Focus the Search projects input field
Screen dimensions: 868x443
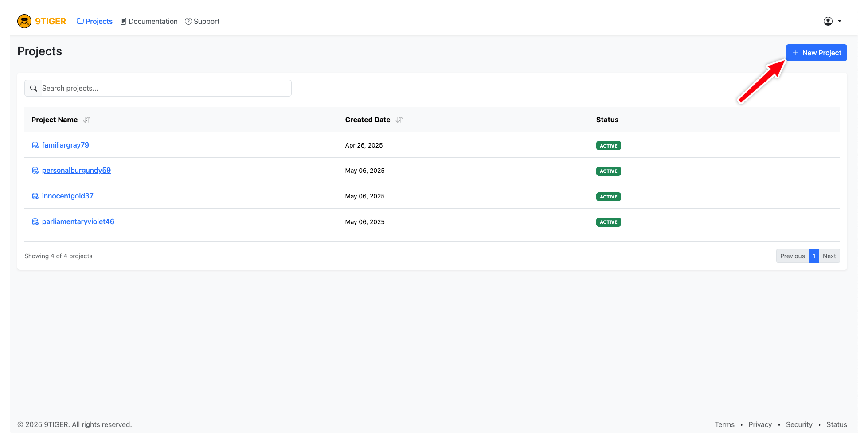(164, 88)
